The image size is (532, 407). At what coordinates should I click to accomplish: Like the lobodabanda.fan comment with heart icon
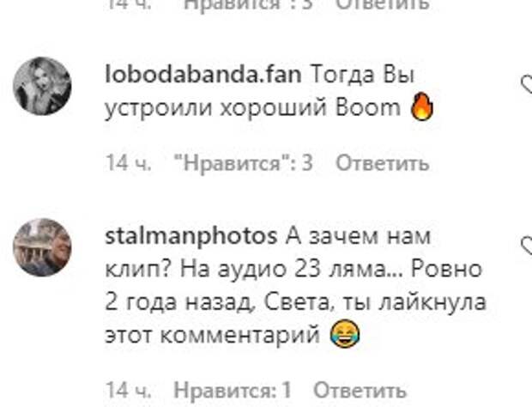527,84
